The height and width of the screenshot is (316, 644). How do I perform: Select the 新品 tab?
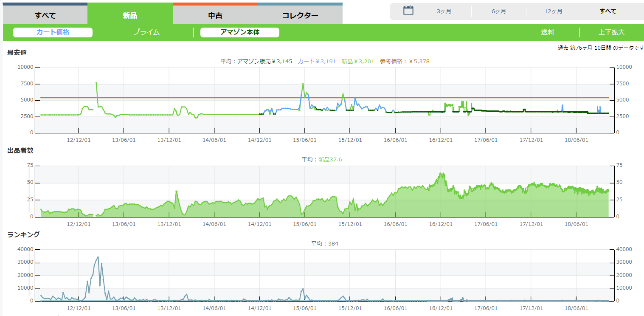tap(130, 16)
